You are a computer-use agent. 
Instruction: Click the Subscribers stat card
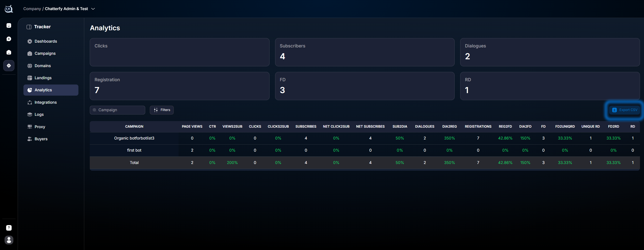coord(365,52)
